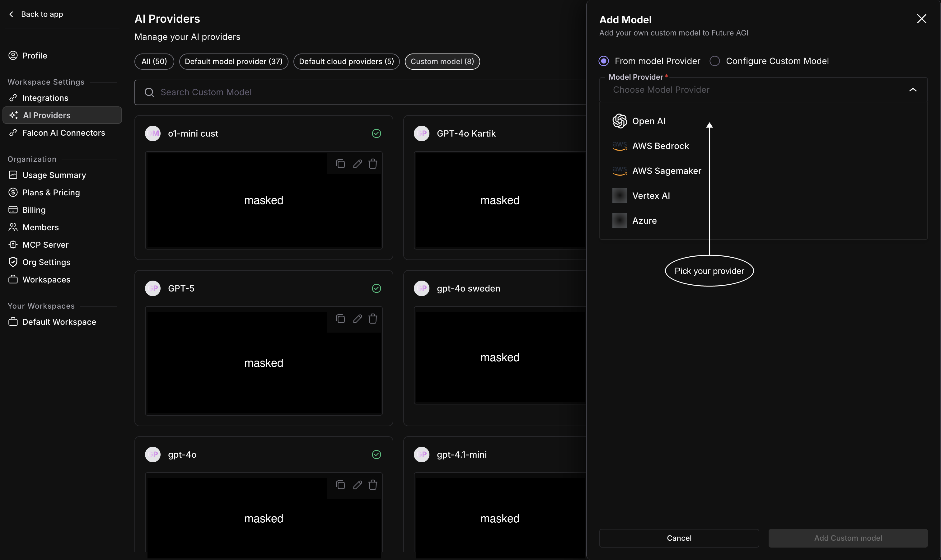Viewport: 941px width, 560px height.
Task: Copy the gpt-4o model config
Action: [x=340, y=484]
